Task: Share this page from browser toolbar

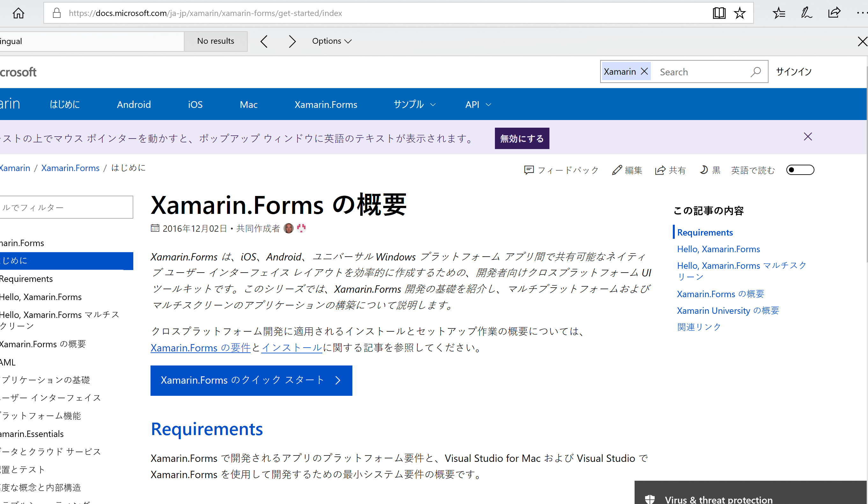Action: (x=834, y=13)
